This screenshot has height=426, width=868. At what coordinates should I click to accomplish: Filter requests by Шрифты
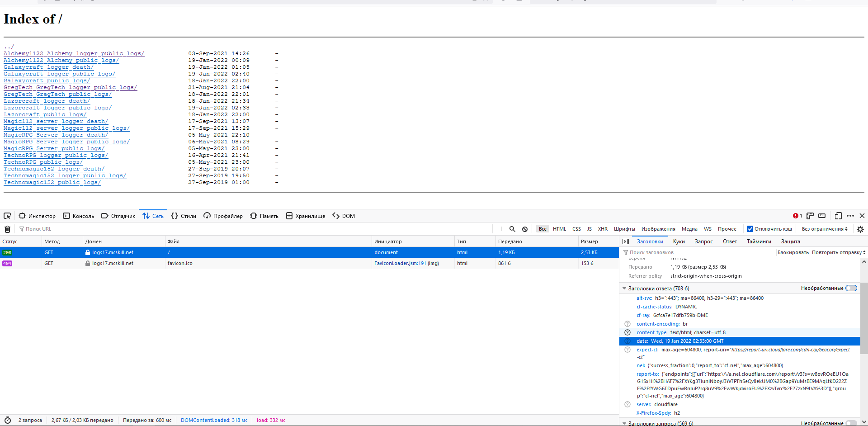click(624, 229)
